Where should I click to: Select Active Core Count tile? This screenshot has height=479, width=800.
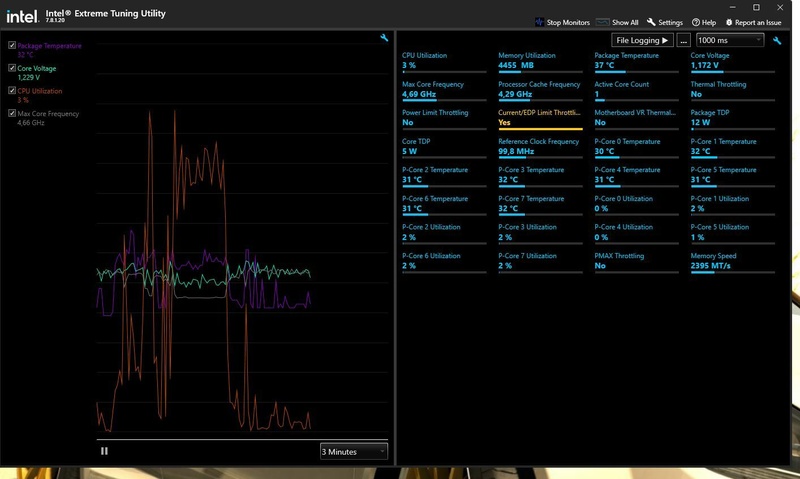coord(636,90)
